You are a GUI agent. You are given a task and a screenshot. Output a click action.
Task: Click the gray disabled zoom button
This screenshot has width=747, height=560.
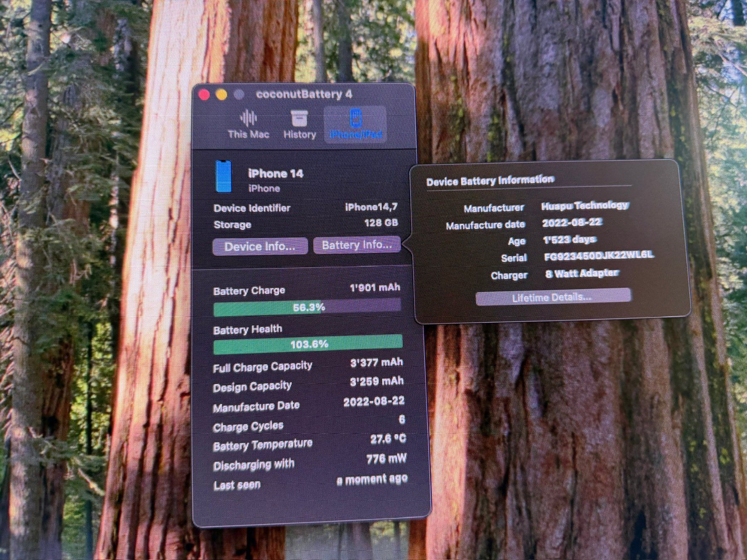click(x=239, y=95)
